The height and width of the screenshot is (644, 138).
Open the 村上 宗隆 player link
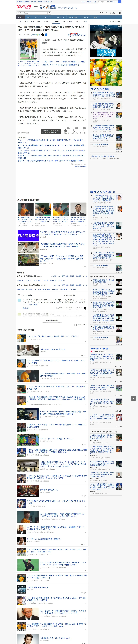pyautogui.click(x=29, y=289)
